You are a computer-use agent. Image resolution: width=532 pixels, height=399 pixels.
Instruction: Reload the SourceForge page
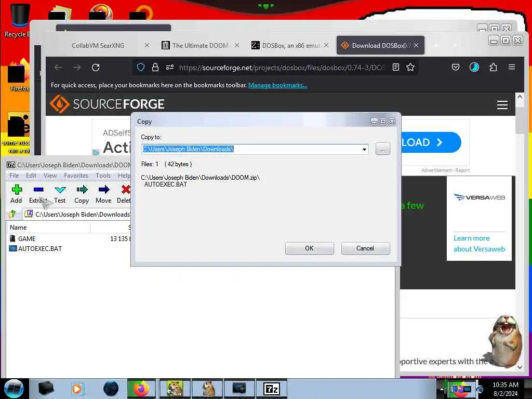coord(96,68)
